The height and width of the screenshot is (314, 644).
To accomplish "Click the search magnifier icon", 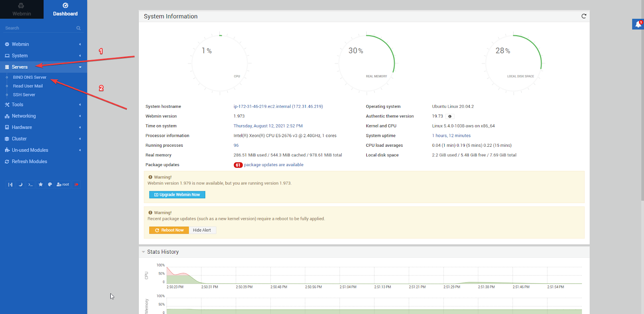I will 78,28.
